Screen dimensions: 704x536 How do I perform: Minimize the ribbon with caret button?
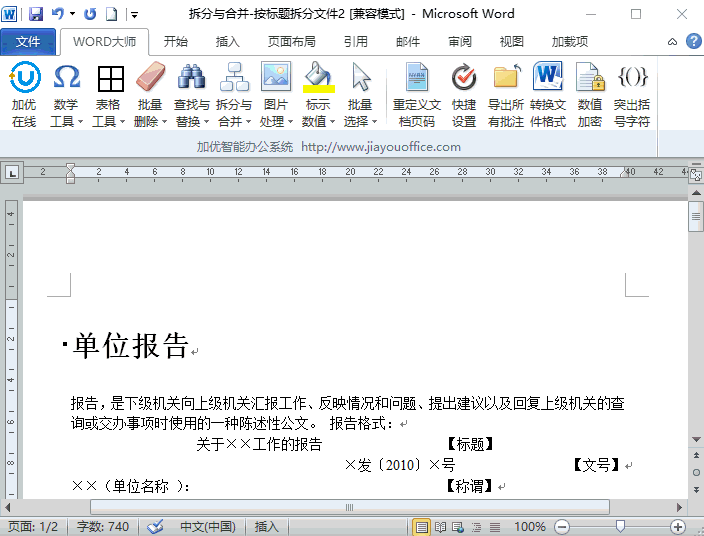(x=672, y=42)
